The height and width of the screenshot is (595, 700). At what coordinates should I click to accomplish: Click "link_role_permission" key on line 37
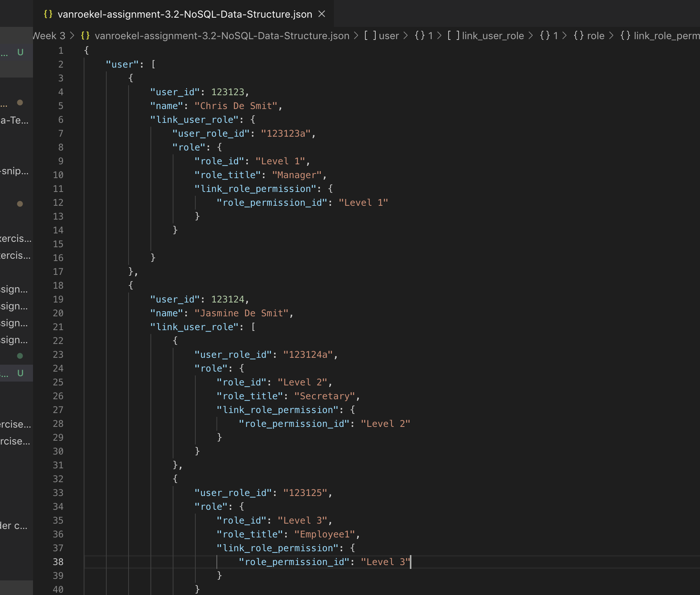pyautogui.click(x=277, y=548)
